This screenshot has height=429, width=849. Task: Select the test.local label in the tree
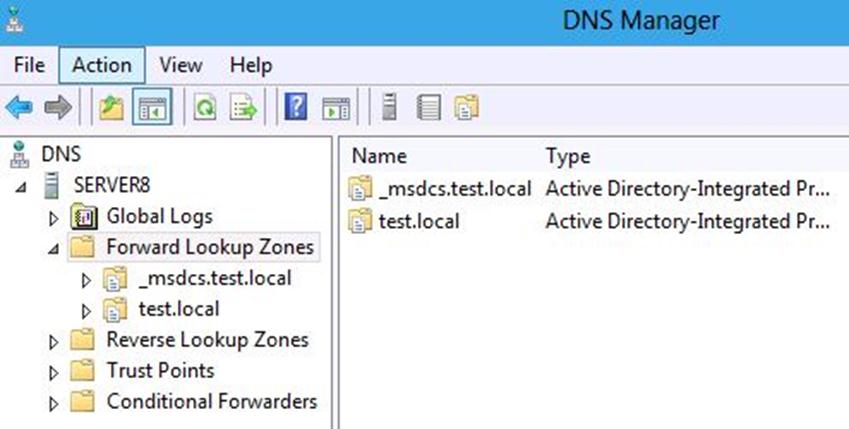tap(179, 309)
